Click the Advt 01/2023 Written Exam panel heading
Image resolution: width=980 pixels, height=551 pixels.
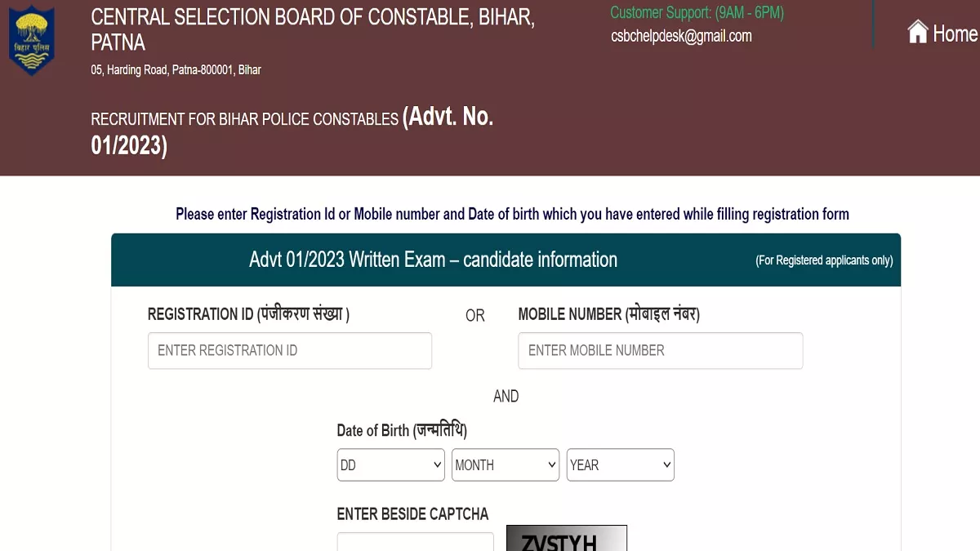[433, 260]
